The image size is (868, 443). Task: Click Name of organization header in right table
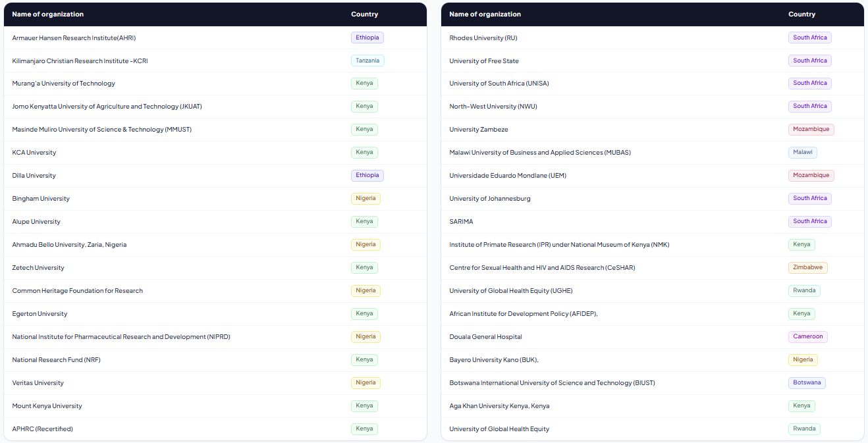coord(485,14)
